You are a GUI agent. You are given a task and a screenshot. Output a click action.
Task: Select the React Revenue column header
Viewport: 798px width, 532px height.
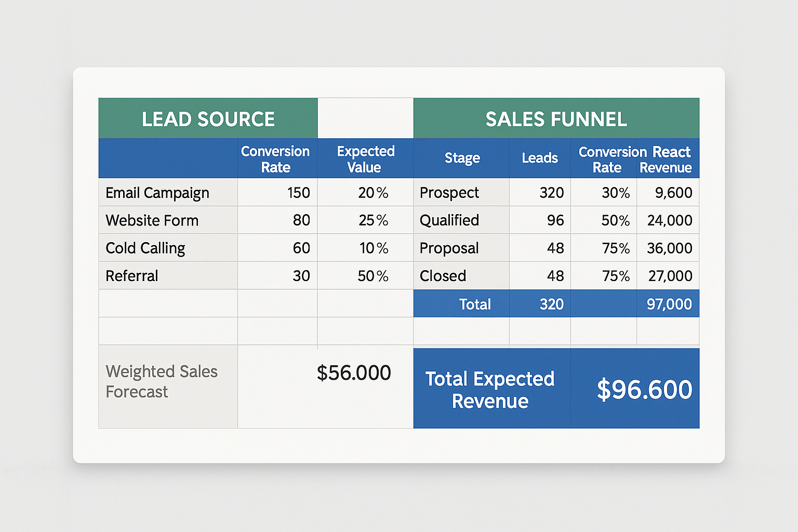(x=669, y=159)
